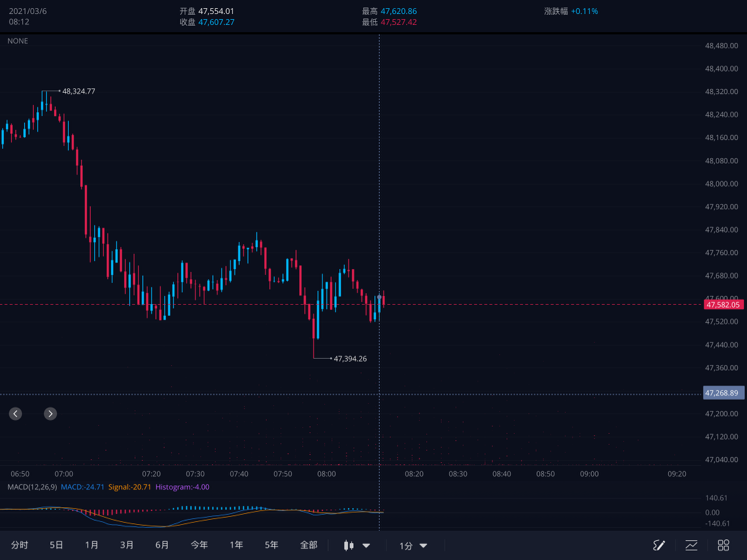Click the 47,268.89 crosshair price tag
The image size is (747, 560).
click(x=723, y=393)
